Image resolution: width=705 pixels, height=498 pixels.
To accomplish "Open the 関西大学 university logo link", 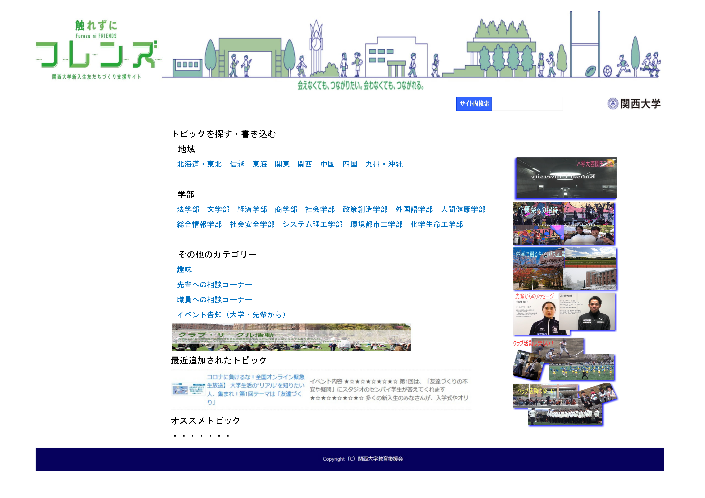I will [633, 103].
